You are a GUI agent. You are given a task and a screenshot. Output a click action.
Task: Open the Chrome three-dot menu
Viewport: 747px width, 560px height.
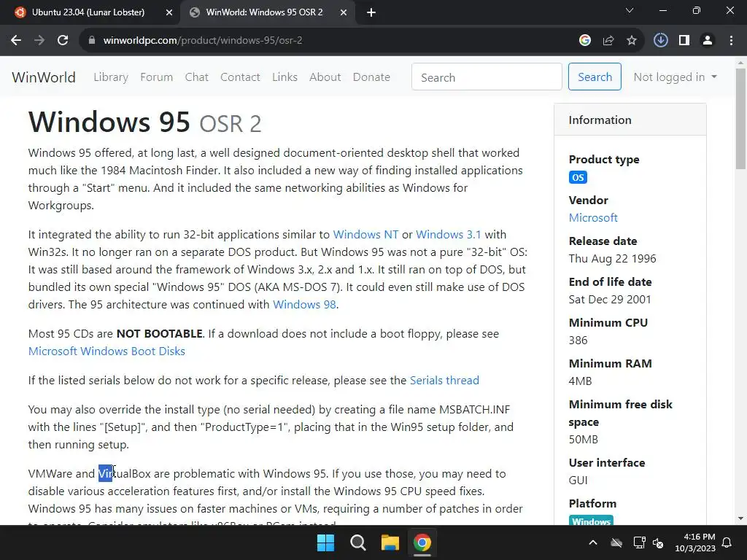[x=731, y=41]
